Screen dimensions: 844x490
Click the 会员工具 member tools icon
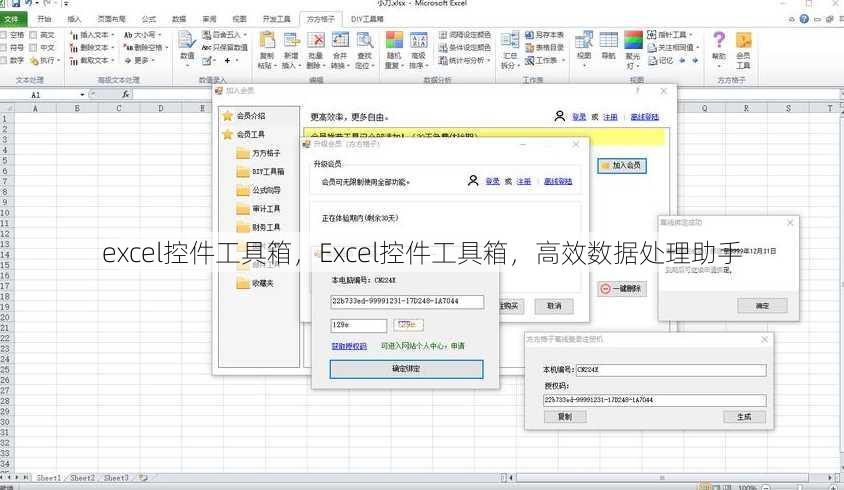(743, 40)
